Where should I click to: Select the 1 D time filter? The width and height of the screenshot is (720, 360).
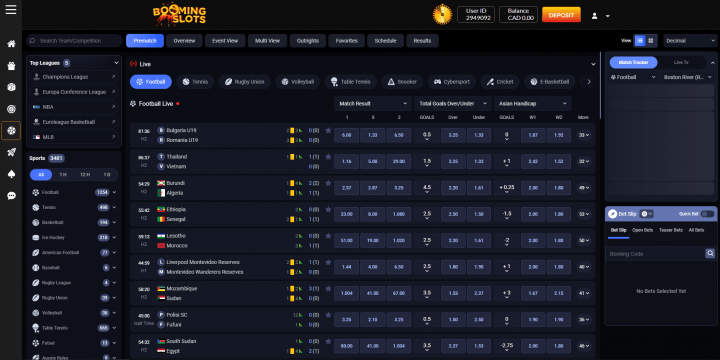click(107, 175)
